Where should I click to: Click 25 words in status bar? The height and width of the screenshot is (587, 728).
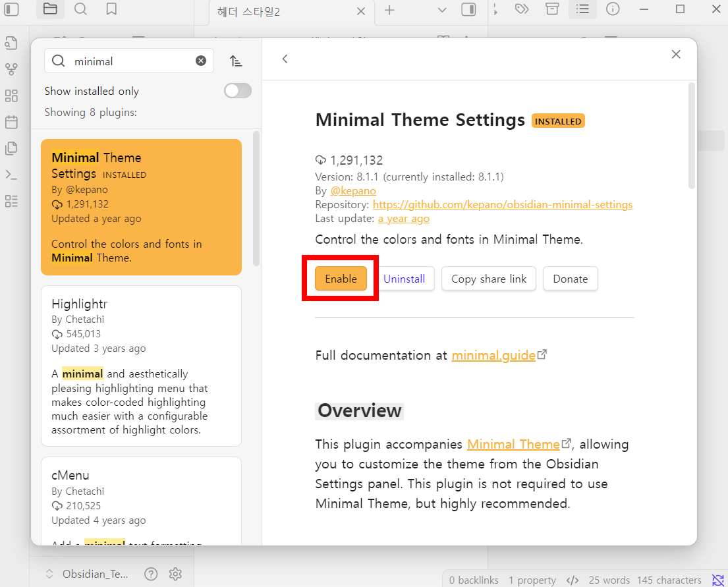(609, 580)
